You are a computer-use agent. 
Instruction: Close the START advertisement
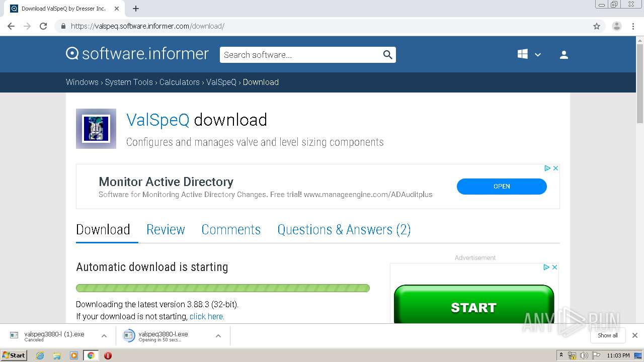click(554, 267)
